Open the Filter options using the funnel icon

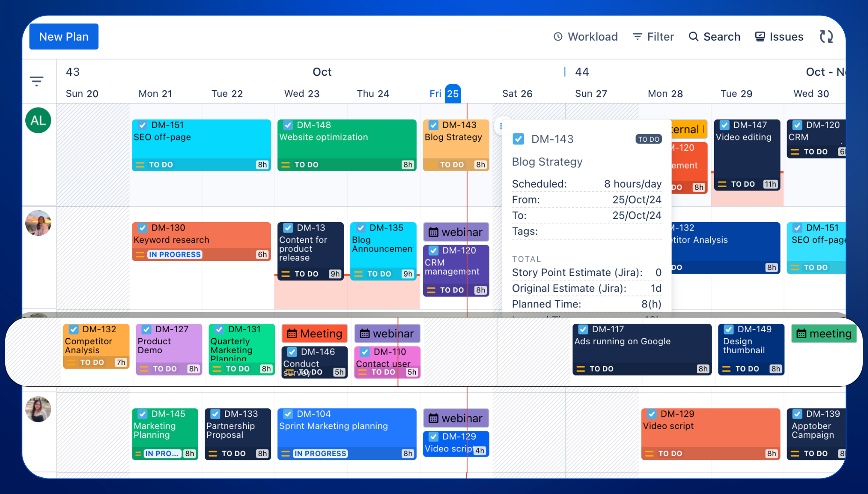click(653, 36)
